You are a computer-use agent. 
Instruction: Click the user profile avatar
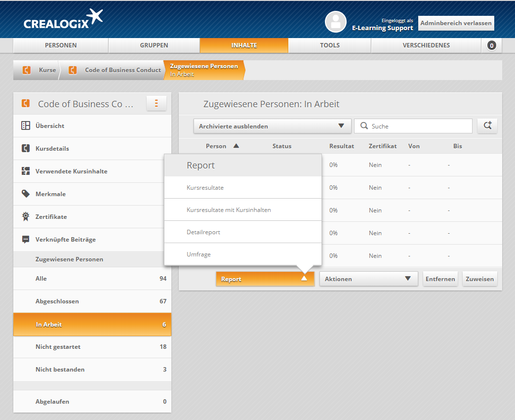336,22
